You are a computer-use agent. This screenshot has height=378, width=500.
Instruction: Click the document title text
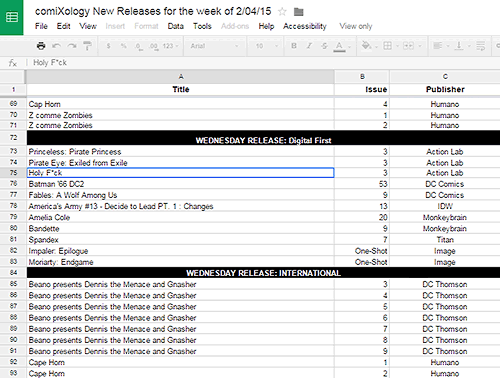coord(153,11)
